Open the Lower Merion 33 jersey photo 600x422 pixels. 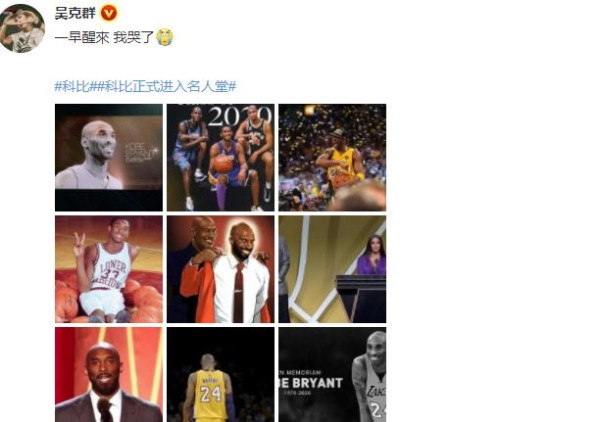coord(109,269)
